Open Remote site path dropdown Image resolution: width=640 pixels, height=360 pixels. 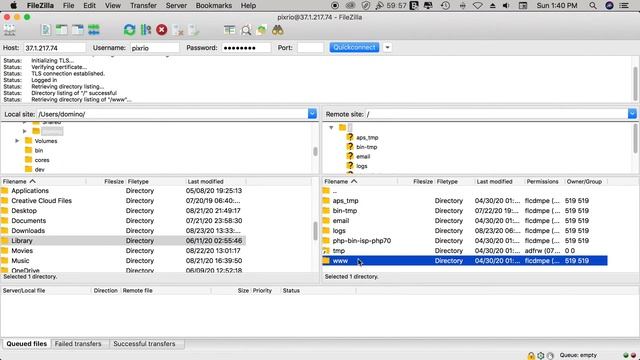(632, 114)
